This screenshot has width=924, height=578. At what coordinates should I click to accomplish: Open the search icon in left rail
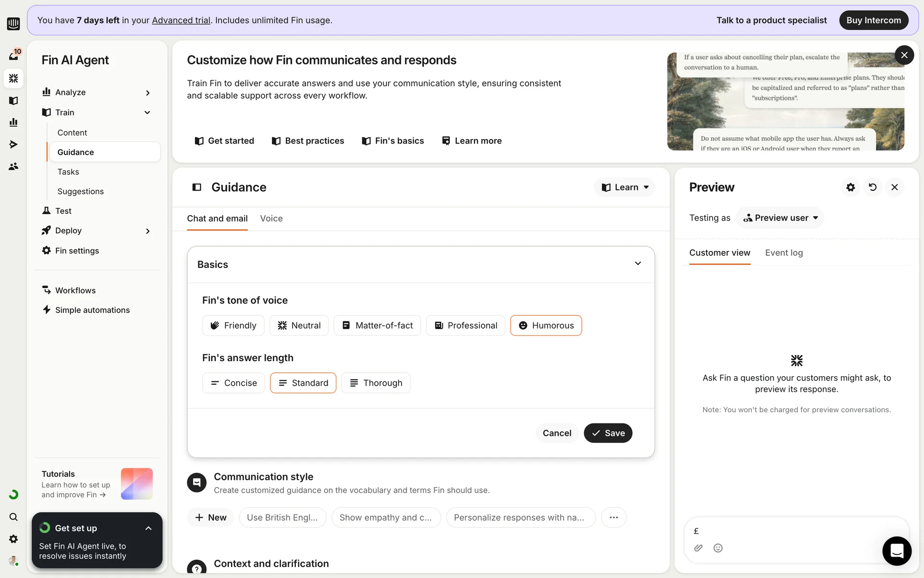(13, 517)
